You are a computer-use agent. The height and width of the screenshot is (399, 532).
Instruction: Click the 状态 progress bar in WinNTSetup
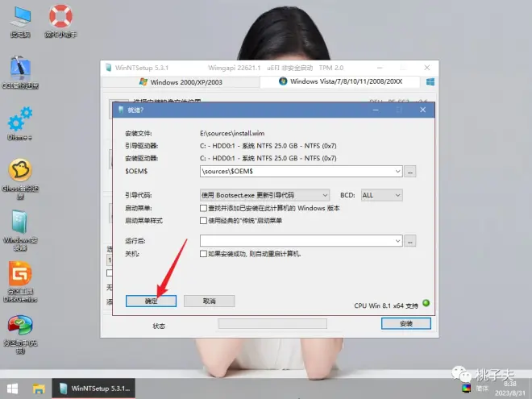[272, 324]
